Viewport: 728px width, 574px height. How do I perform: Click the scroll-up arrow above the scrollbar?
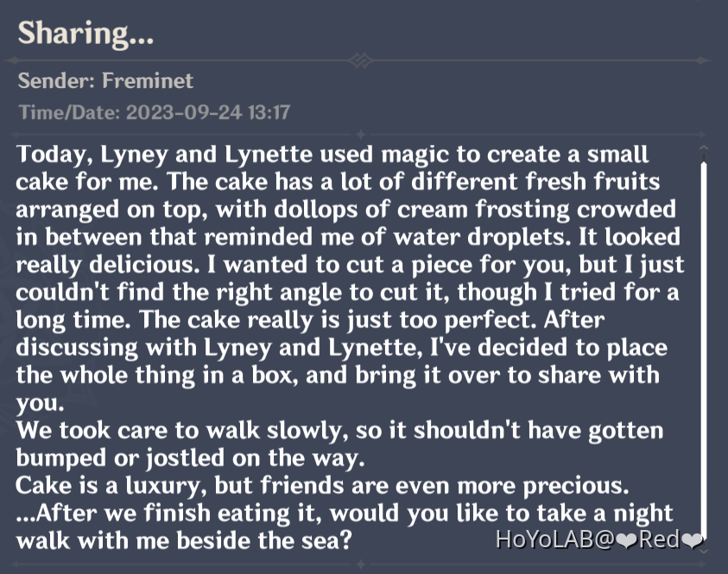coord(704,151)
